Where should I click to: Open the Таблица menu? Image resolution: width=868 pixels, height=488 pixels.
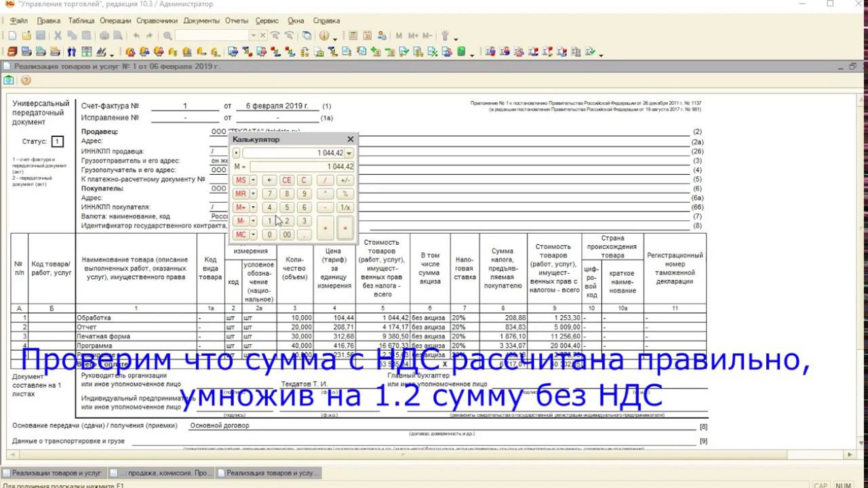pyautogui.click(x=81, y=21)
